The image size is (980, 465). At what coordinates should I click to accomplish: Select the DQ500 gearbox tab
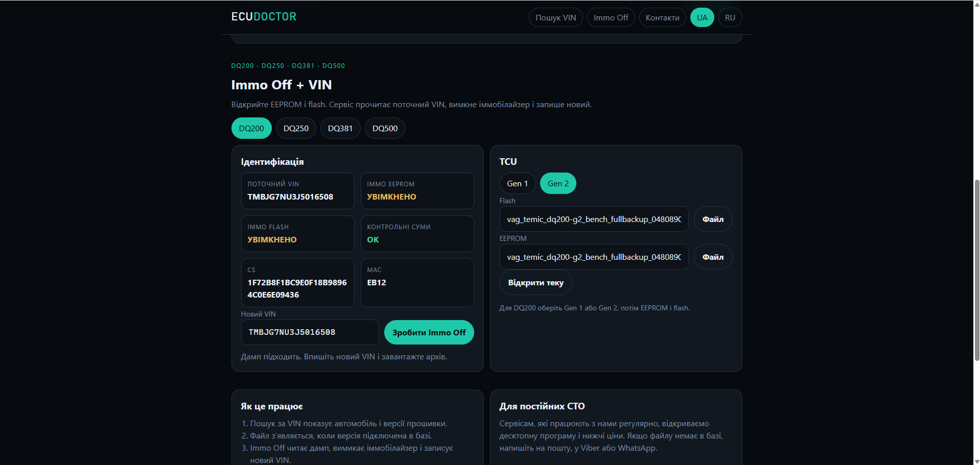coord(385,128)
